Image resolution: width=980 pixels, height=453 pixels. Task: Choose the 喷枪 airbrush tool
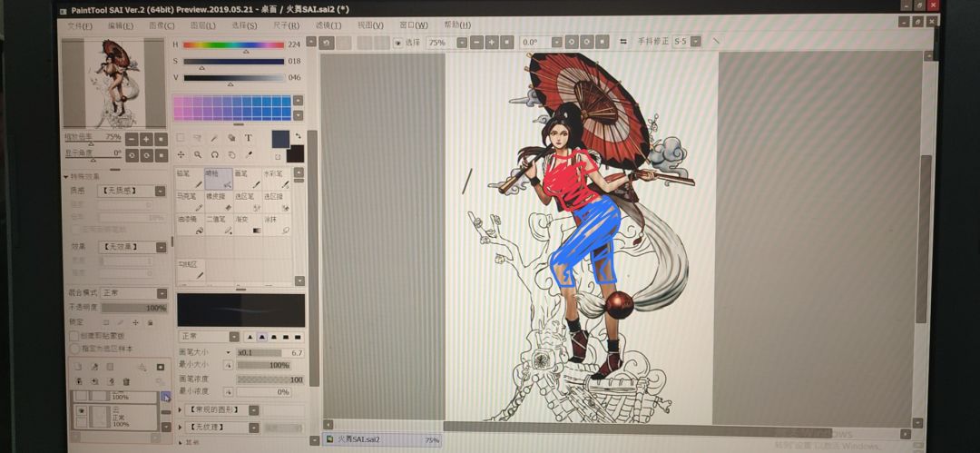(x=218, y=178)
